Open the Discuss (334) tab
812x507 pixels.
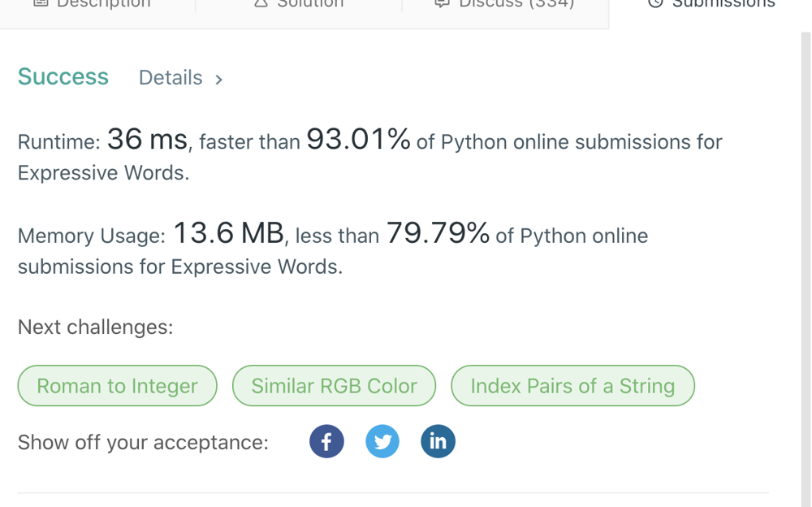[516, 4]
